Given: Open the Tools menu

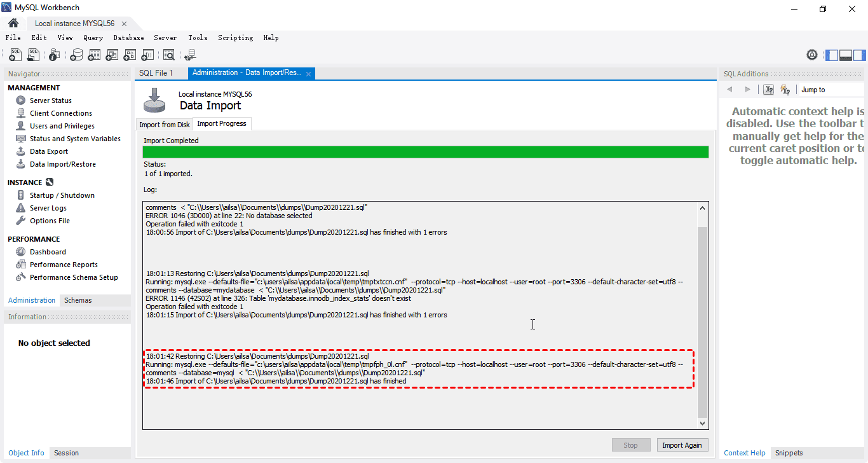Looking at the screenshot, I should click(198, 38).
